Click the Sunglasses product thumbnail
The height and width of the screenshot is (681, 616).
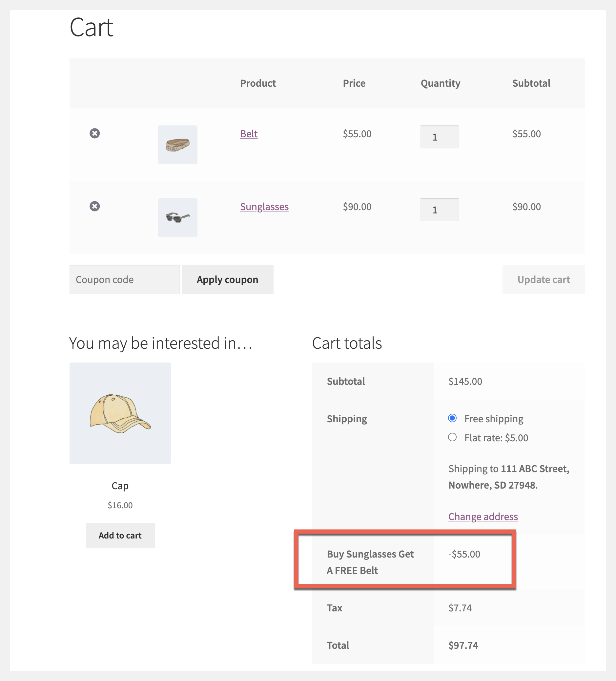tap(177, 218)
